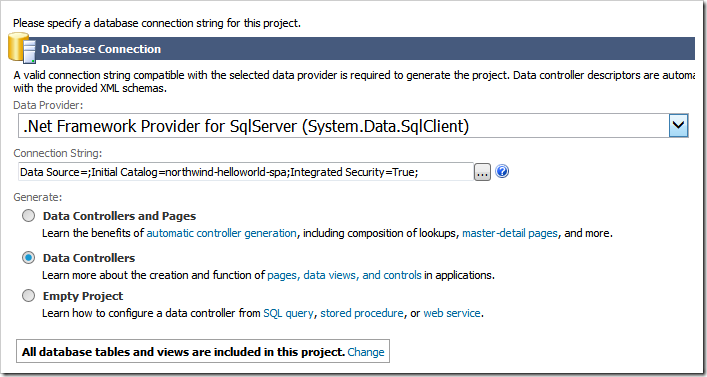
Task: Open automatic controller generation link
Action: (x=221, y=234)
